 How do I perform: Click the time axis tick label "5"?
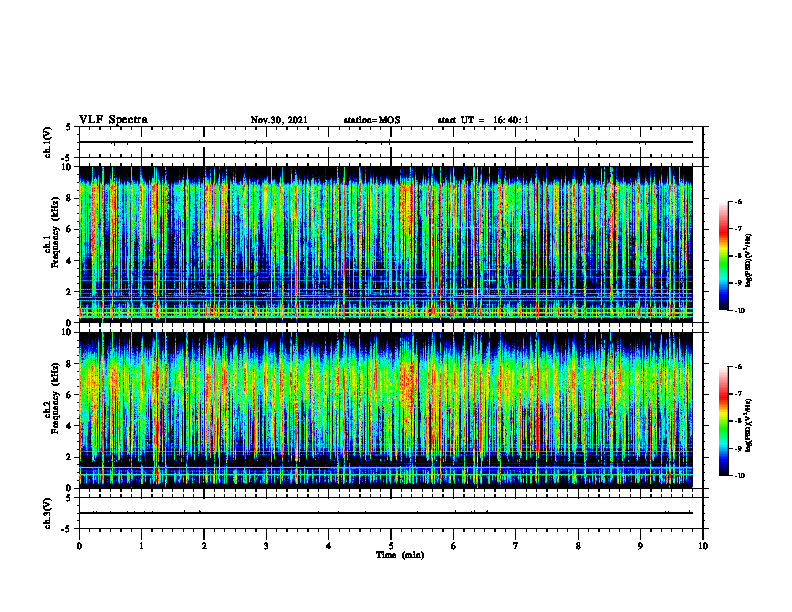point(391,546)
